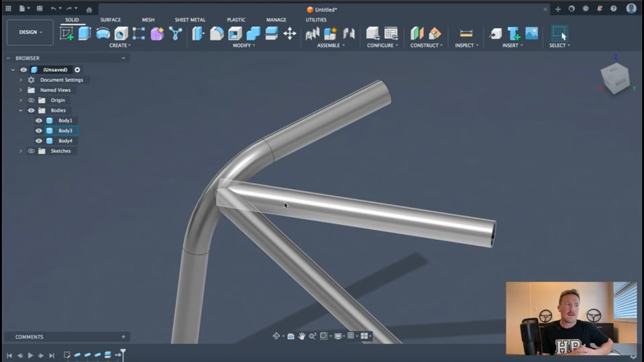This screenshot has width=644, height=362.
Task: Toggle visibility of Body4
Action: pyautogui.click(x=39, y=141)
